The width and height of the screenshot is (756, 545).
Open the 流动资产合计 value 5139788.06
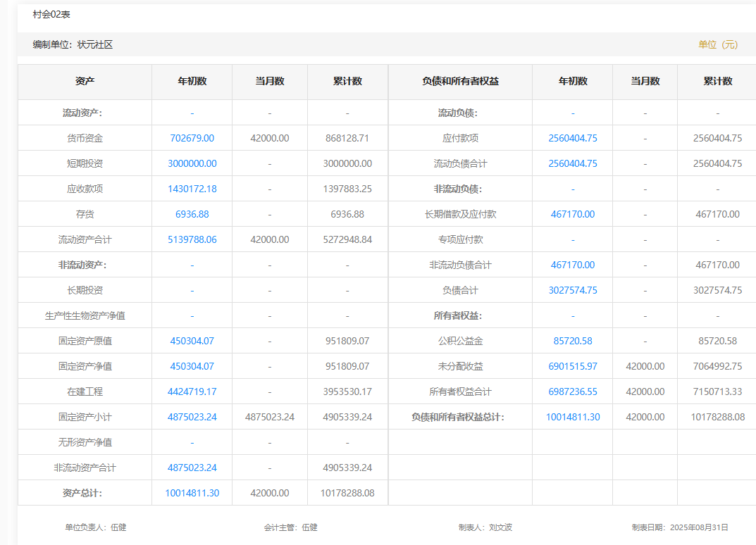(192, 239)
